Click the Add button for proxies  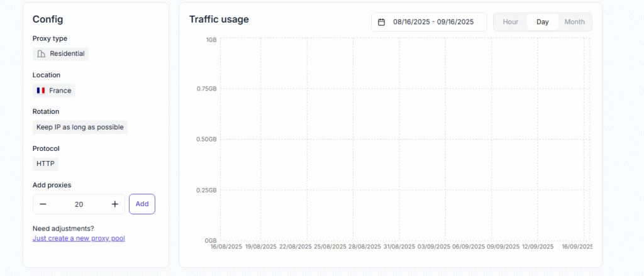pyautogui.click(x=142, y=204)
